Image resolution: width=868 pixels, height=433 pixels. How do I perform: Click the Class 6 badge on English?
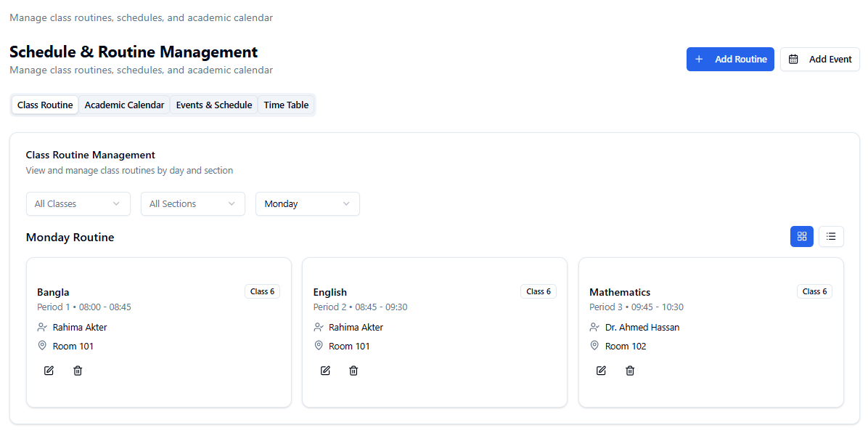(539, 291)
